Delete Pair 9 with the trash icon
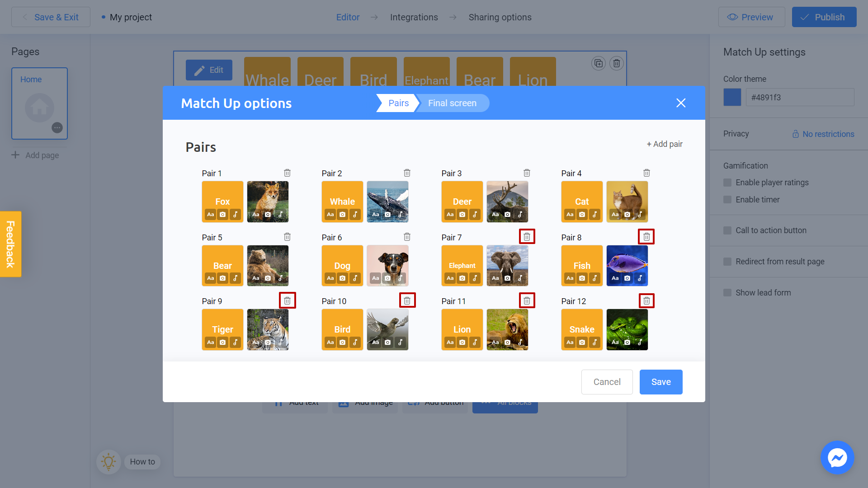The image size is (868, 488). coord(287,301)
